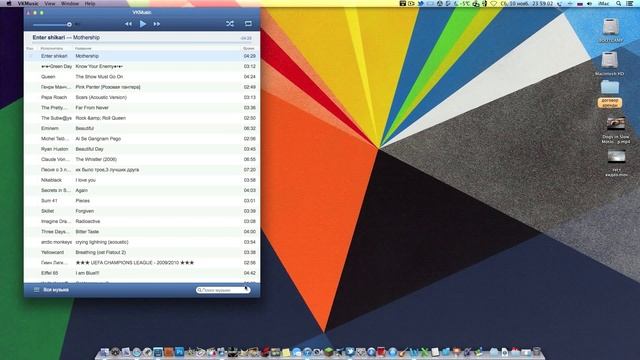Select Eiffel 65 I am Blue!!!
Screen dimensions: 640x360
tap(142, 273)
